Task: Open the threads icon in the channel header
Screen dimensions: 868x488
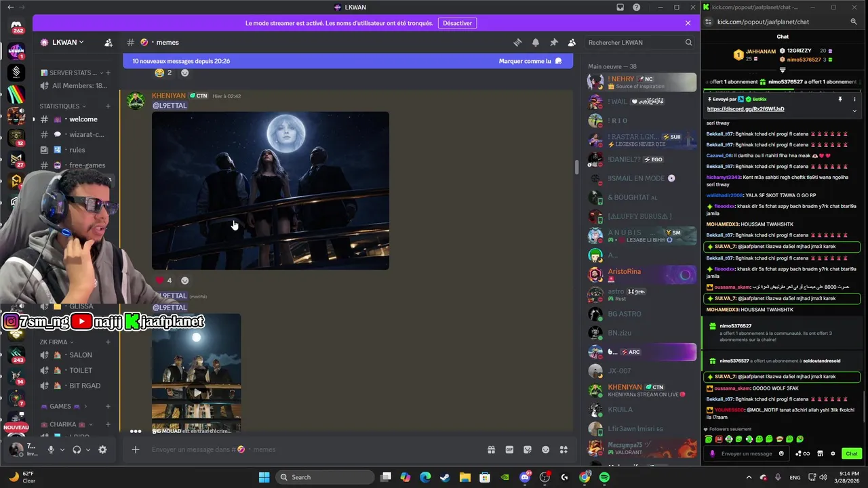Action: pos(517,42)
